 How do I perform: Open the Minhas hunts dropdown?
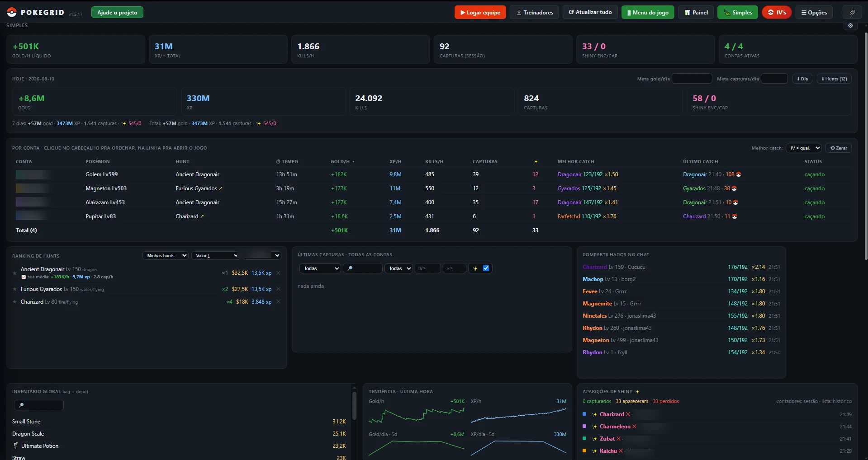(166, 256)
